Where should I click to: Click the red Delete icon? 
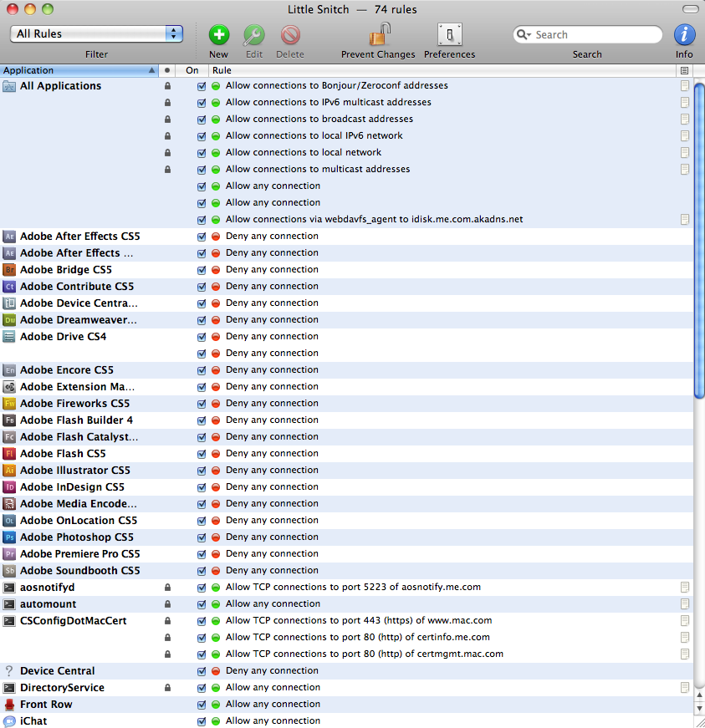click(x=290, y=35)
